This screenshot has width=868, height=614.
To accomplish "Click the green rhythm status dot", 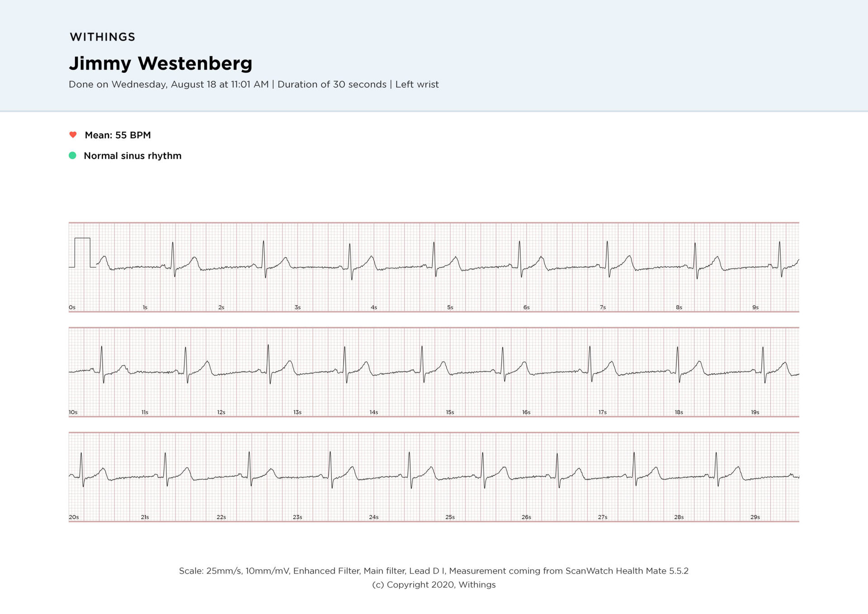I will point(72,156).
